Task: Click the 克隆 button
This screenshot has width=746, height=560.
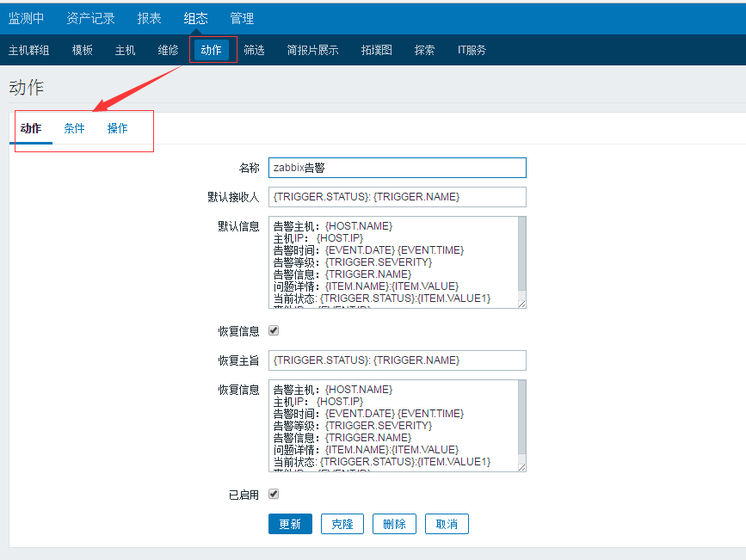Action: pyautogui.click(x=342, y=524)
